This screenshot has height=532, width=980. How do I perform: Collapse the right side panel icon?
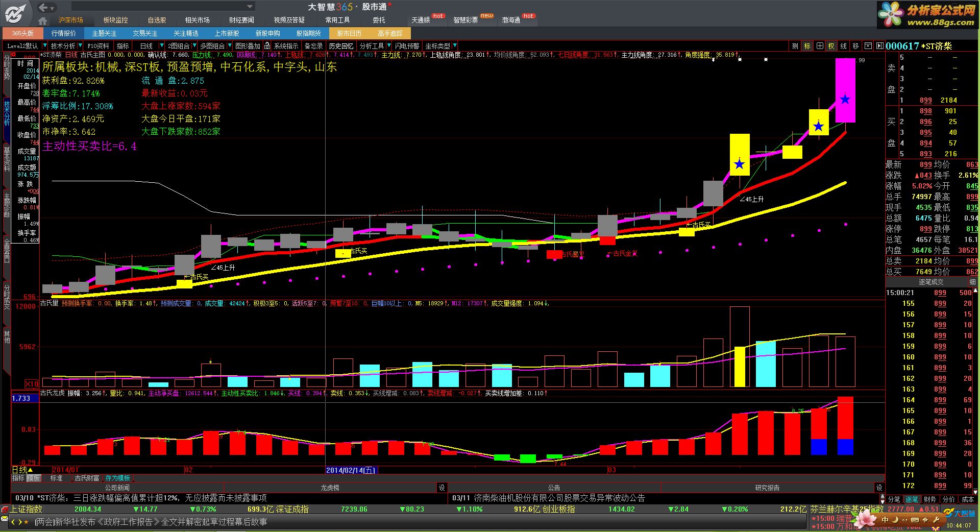pos(879,46)
